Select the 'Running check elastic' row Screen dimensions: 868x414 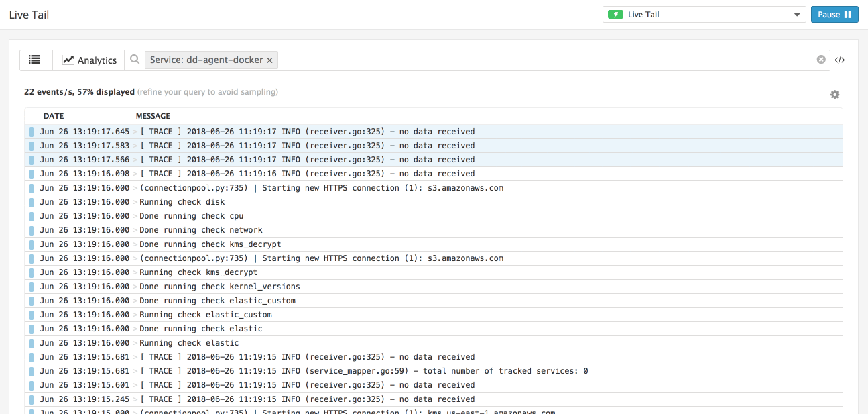[x=434, y=343]
